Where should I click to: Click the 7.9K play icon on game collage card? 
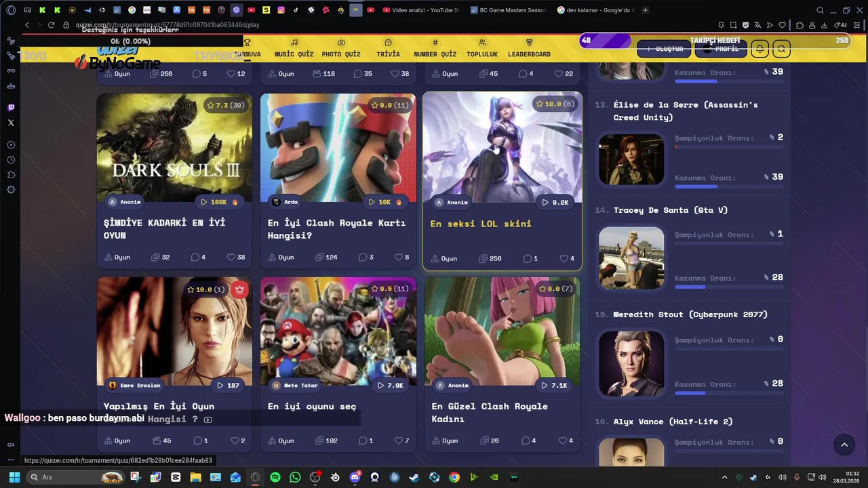pyautogui.click(x=380, y=385)
